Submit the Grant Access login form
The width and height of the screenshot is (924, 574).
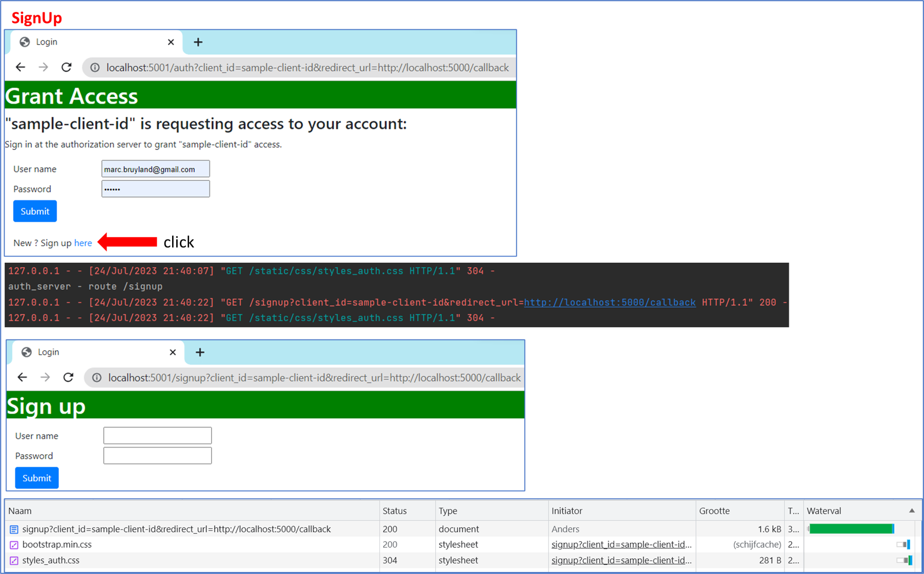[x=35, y=211]
